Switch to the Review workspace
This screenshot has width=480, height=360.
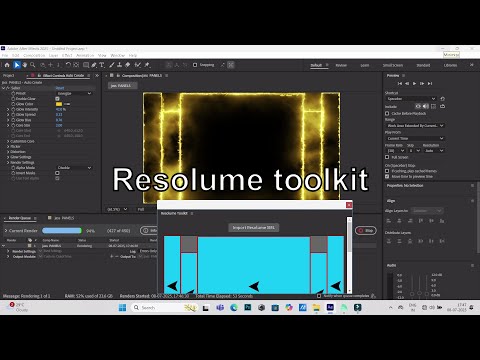[x=341, y=65]
